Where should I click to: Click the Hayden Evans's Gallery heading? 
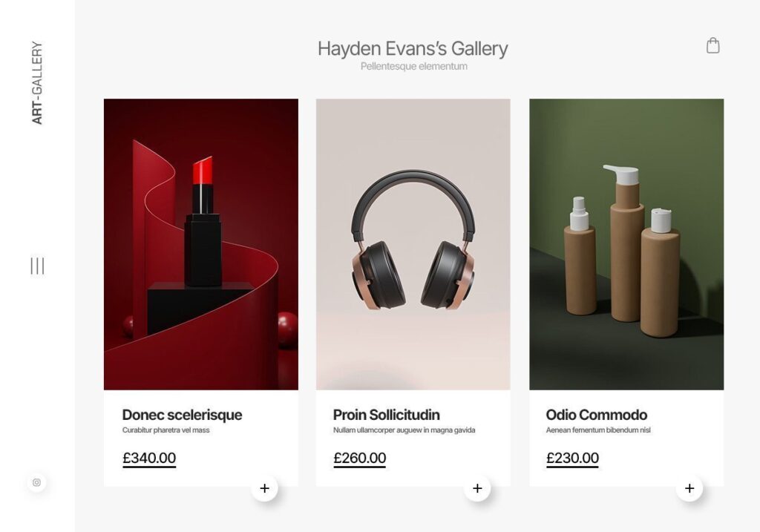[413, 48]
